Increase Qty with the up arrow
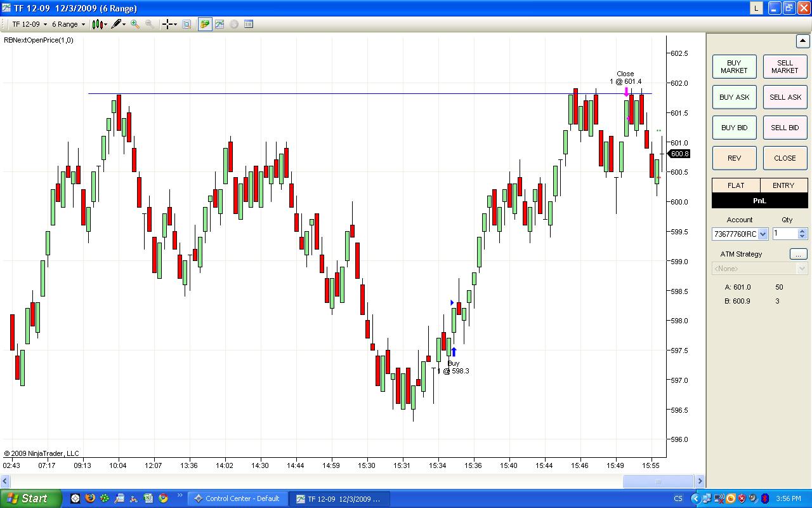The height and width of the screenshot is (508, 812). click(x=802, y=231)
